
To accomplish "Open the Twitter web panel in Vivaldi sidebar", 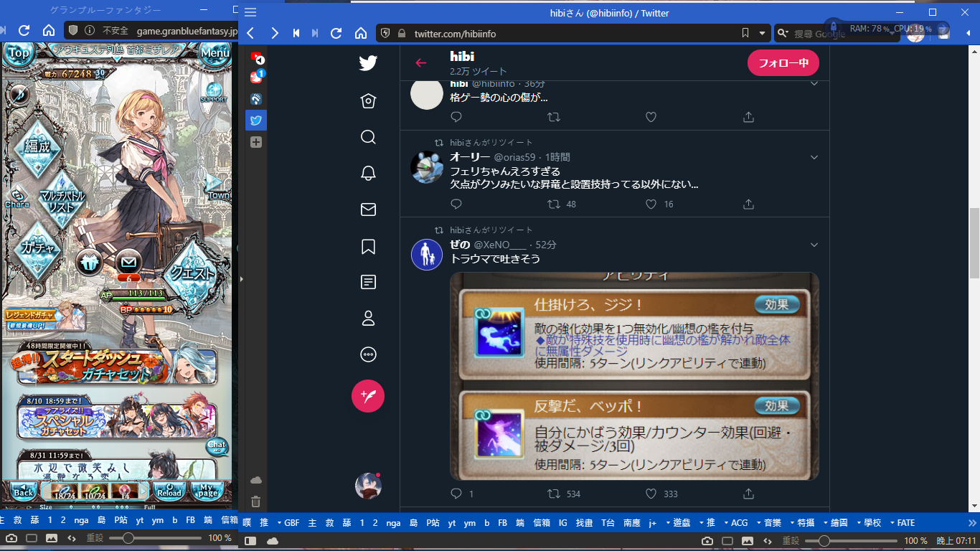I will (x=256, y=120).
